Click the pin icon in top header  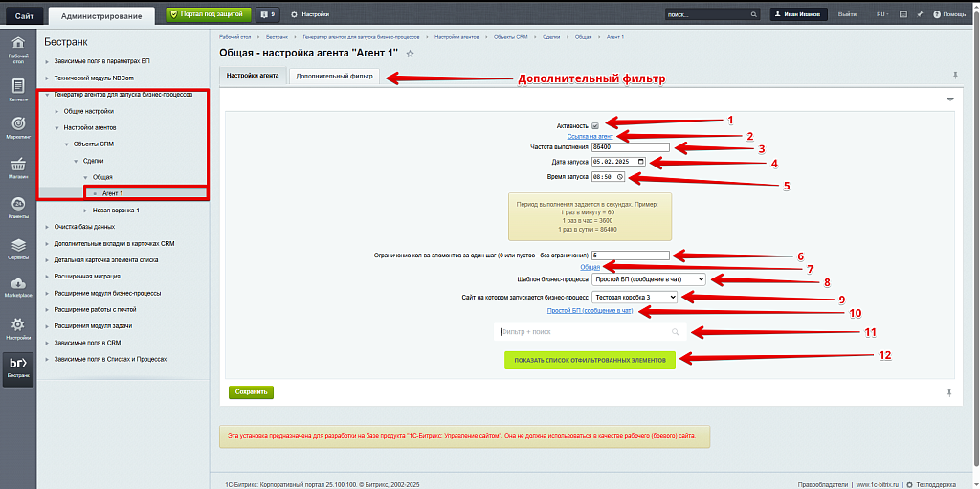pyautogui.click(x=919, y=15)
